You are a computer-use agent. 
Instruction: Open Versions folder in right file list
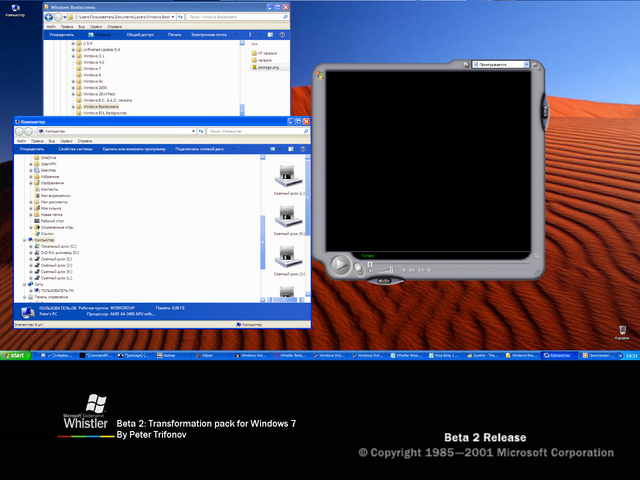tap(262, 60)
